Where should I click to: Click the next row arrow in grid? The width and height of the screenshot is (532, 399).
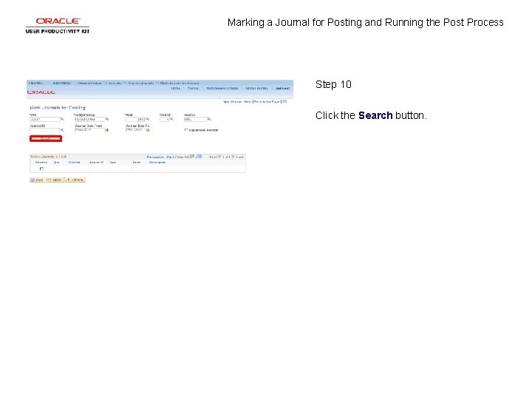[x=233, y=157]
